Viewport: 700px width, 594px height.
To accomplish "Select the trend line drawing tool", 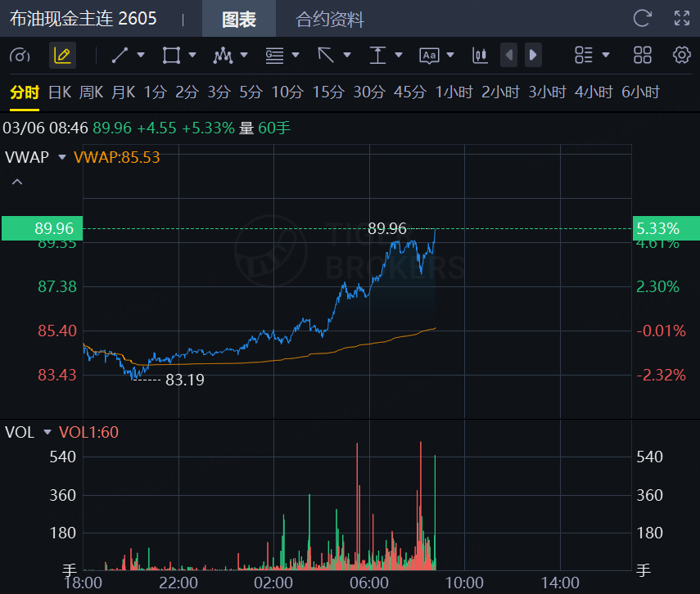I will pyautogui.click(x=120, y=56).
